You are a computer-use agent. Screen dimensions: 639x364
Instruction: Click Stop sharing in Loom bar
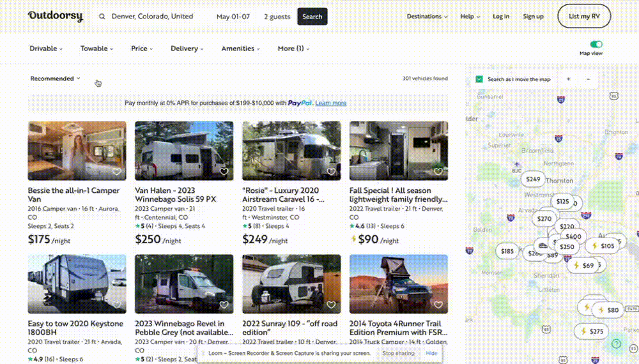(398, 353)
